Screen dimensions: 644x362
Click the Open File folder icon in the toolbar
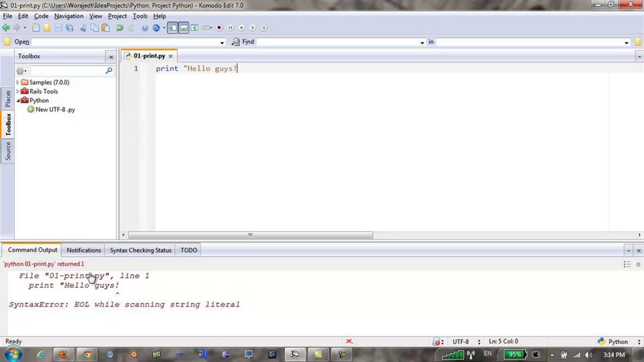pos(47,28)
